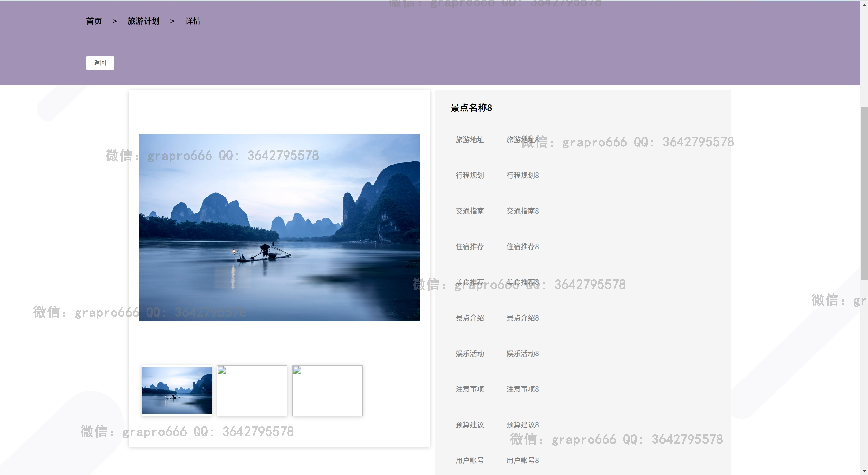868x475 pixels.
Task: Select the first river landscape thumbnail
Action: click(x=177, y=390)
